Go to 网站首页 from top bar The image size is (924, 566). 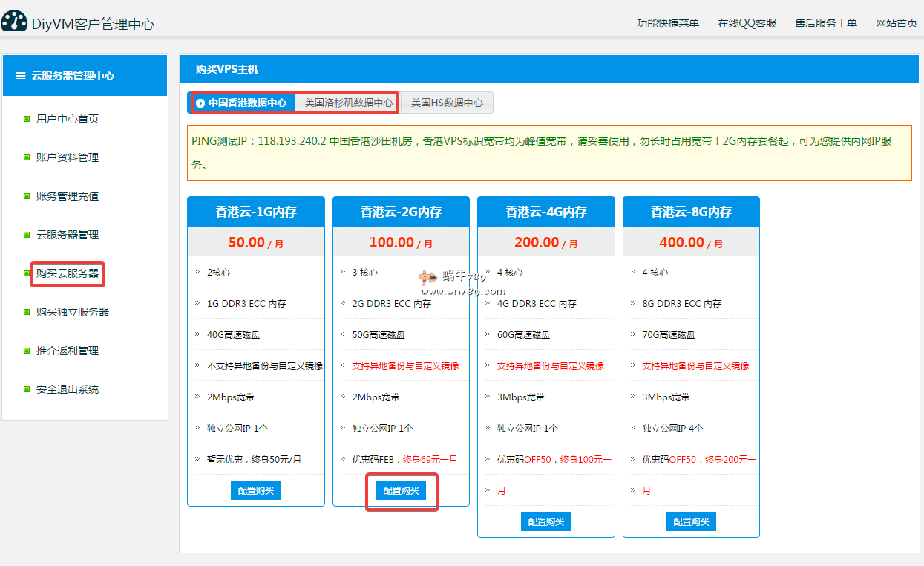click(896, 23)
